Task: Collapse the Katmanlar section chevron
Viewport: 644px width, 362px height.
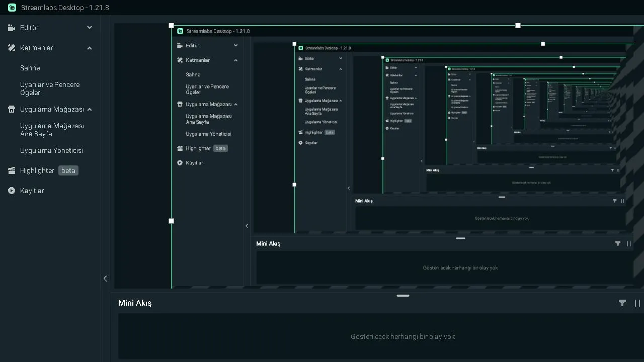Action: (x=90, y=48)
